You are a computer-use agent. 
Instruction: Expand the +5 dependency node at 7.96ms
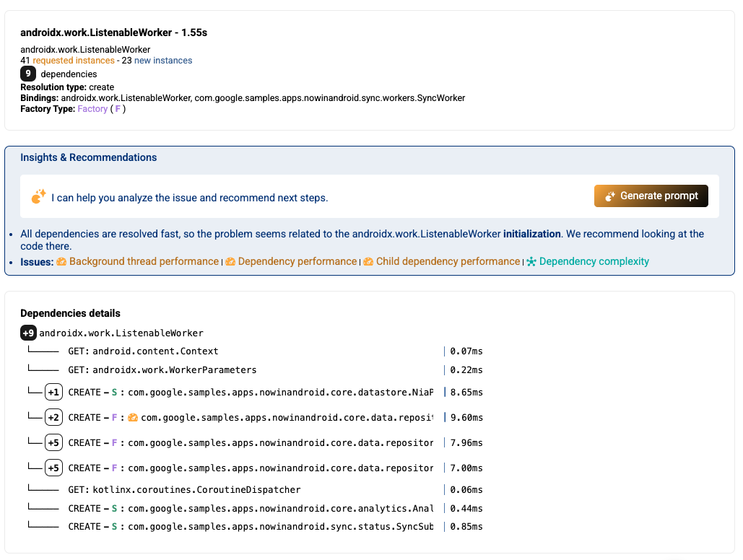pos(53,443)
